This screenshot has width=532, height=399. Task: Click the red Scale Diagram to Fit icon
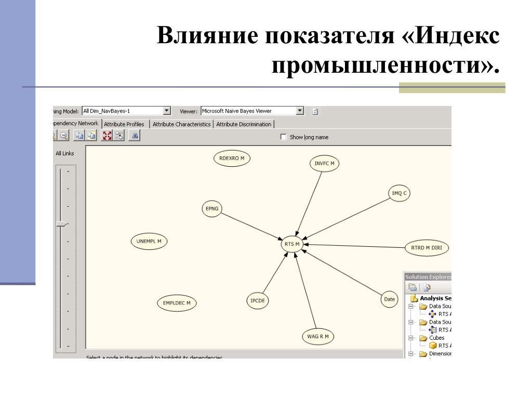point(107,136)
